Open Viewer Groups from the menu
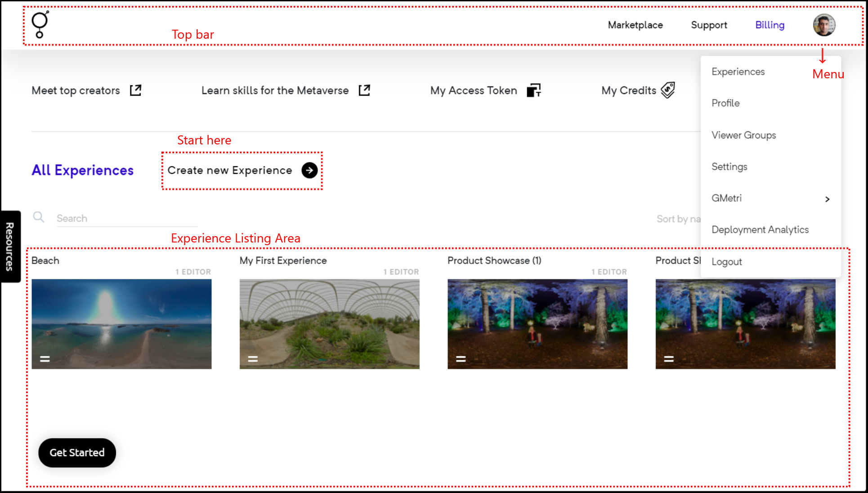The height and width of the screenshot is (493, 868). pyautogui.click(x=743, y=135)
